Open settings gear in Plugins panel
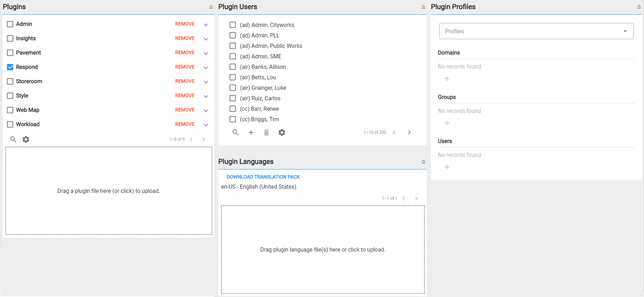 (26, 139)
